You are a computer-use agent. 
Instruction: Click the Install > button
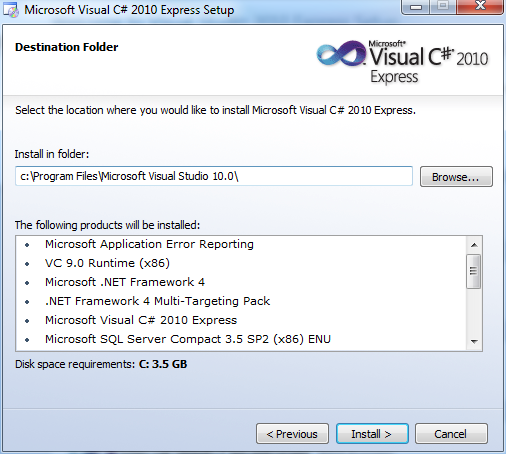(x=372, y=434)
